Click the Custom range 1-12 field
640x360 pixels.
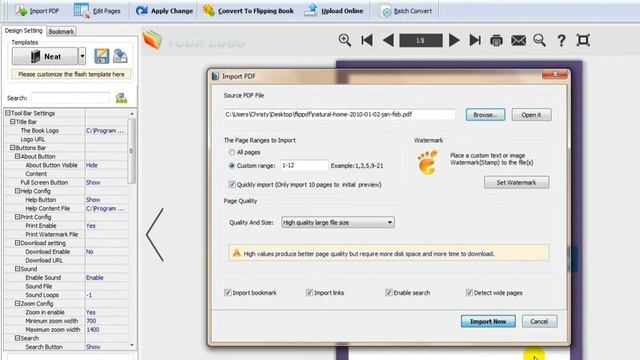point(304,165)
